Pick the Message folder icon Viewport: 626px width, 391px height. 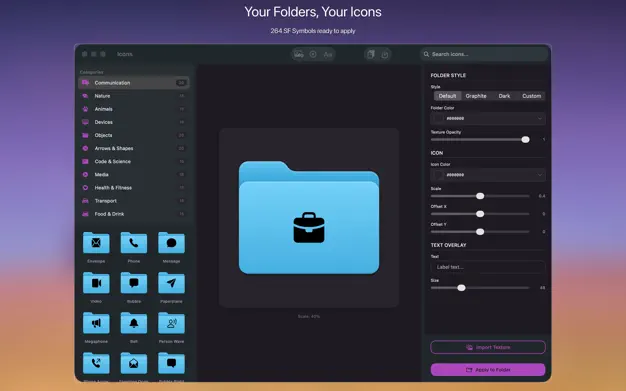(171, 243)
